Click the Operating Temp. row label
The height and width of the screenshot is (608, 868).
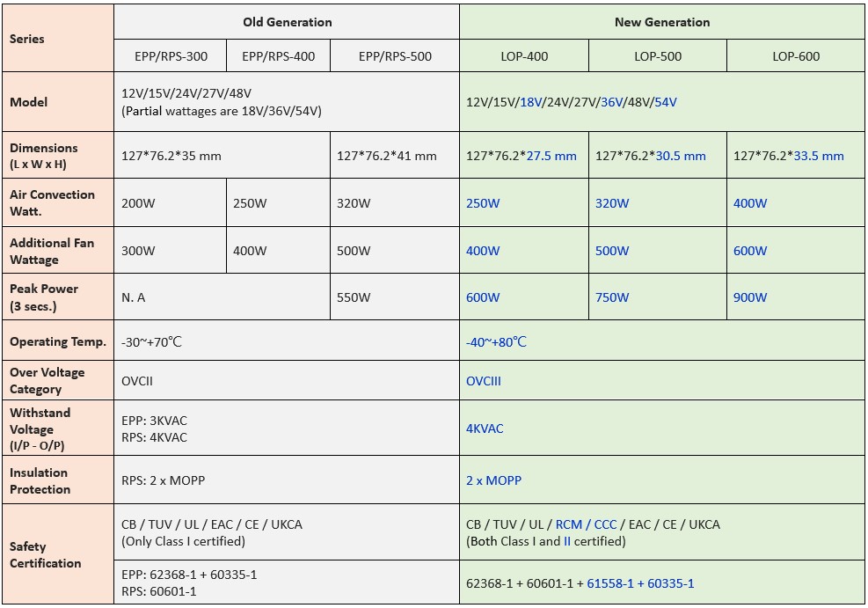pyautogui.click(x=58, y=341)
